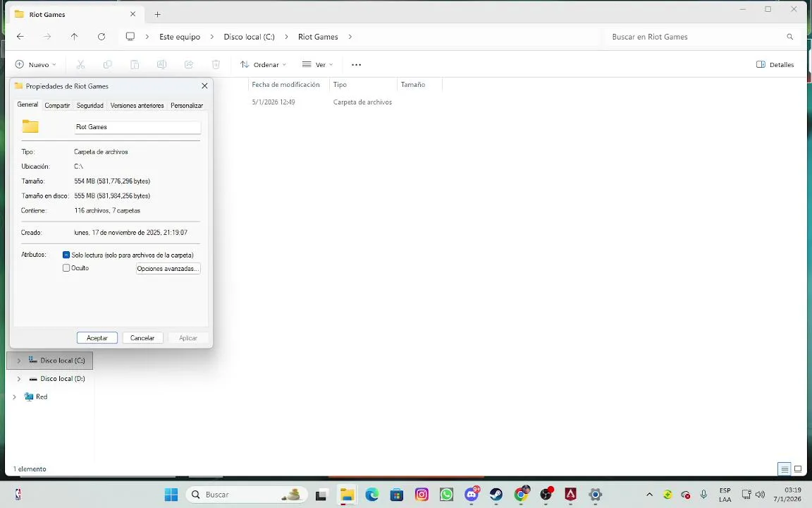Viewport: 812px width, 508px height.
Task: Click the Paste icon in toolbar
Action: (x=135, y=64)
